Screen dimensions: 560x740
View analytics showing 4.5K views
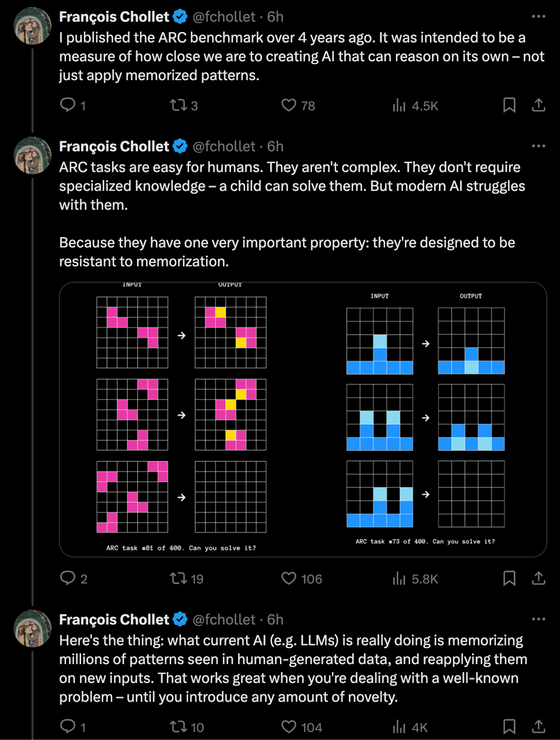point(399,105)
